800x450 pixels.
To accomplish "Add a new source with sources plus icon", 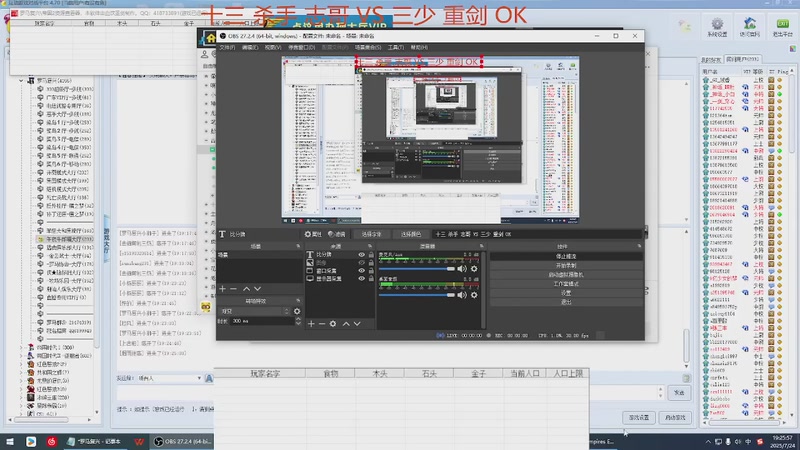I will coord(311,323).
